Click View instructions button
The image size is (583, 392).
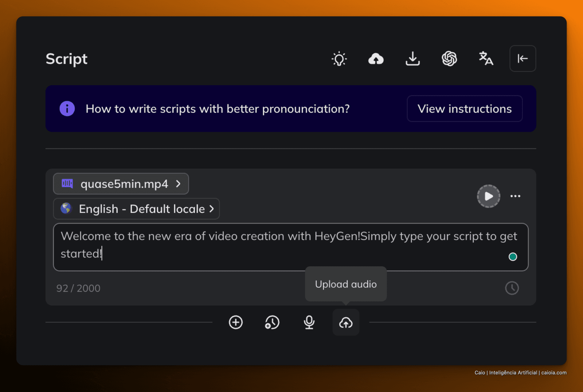pyautogui.click(x=465, y=109)
